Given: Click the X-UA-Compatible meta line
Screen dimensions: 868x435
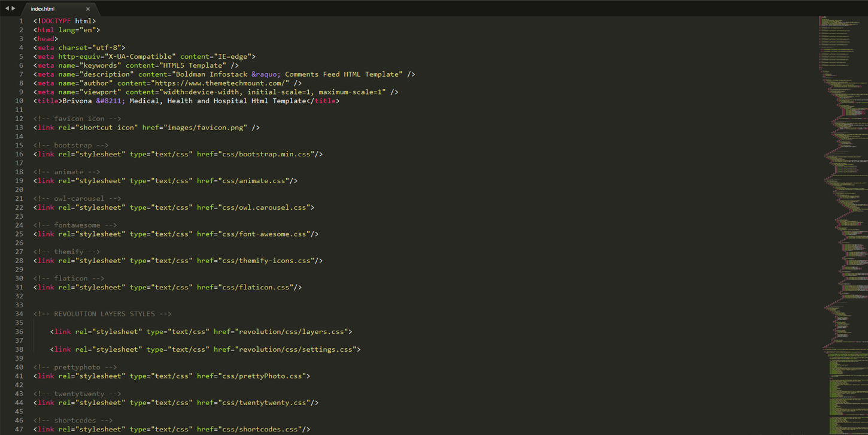Looking at the screenshot, I should [144, 56].
